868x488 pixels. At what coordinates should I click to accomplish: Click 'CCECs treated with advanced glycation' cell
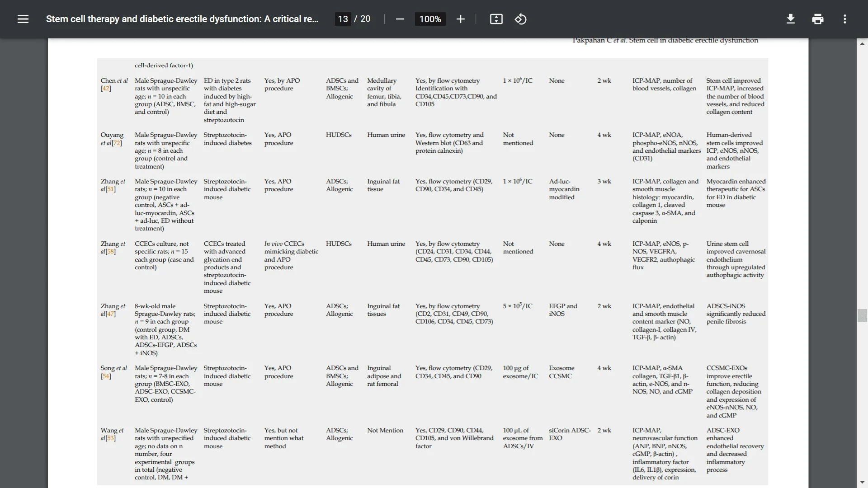pos(227,267)
